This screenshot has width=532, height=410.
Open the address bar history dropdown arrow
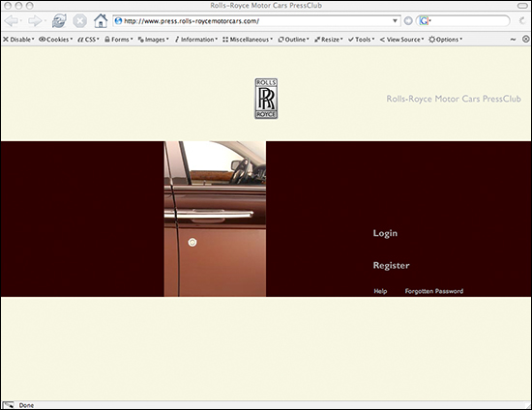395,21
